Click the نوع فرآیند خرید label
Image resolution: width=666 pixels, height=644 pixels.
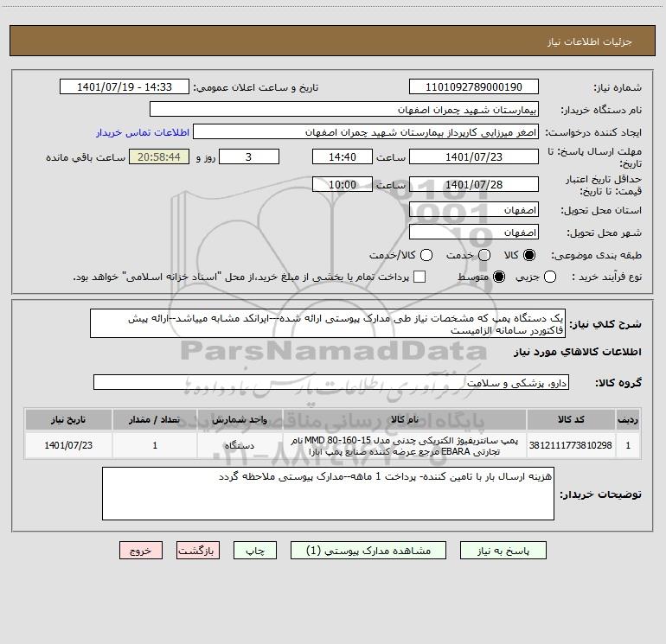point(606,277)
